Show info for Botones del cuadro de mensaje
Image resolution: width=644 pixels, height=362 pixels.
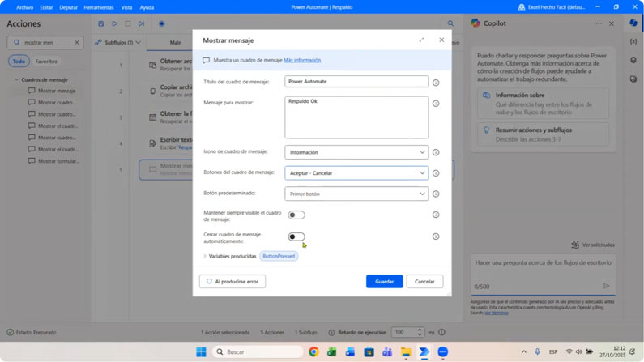click(x=436, y=173)
